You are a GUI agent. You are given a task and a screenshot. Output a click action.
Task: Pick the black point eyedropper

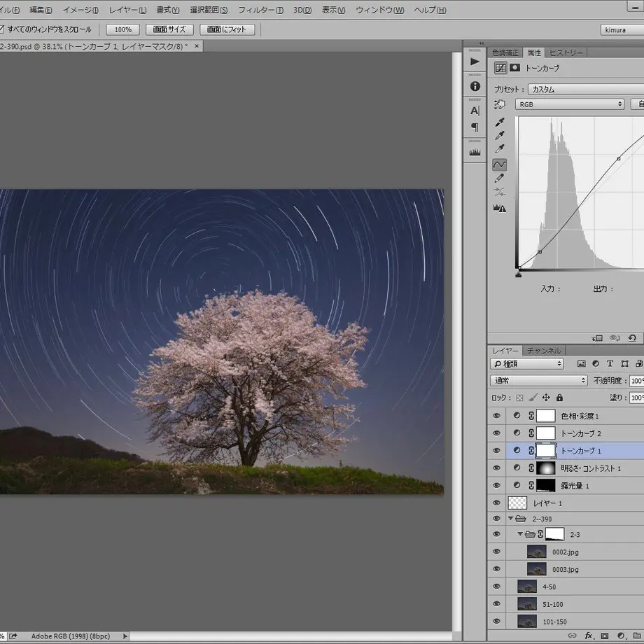click(499, 122)
